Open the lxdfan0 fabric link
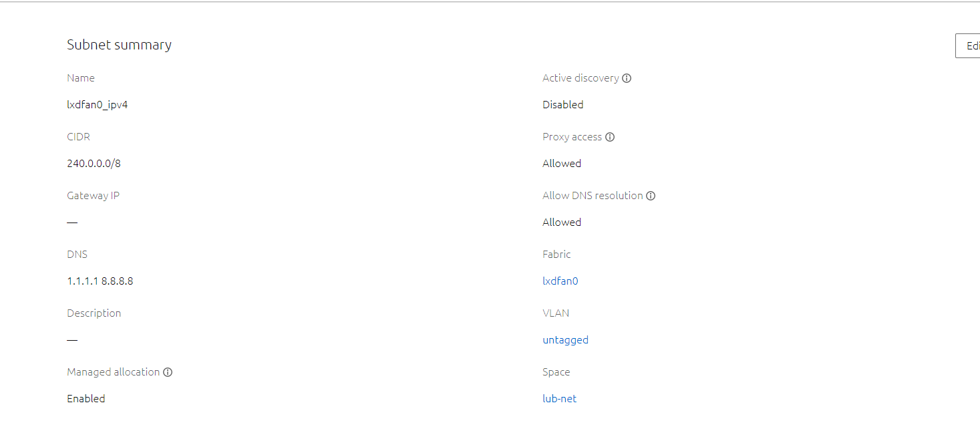Screen dimensions: 980x447 (x=560, y=281)
